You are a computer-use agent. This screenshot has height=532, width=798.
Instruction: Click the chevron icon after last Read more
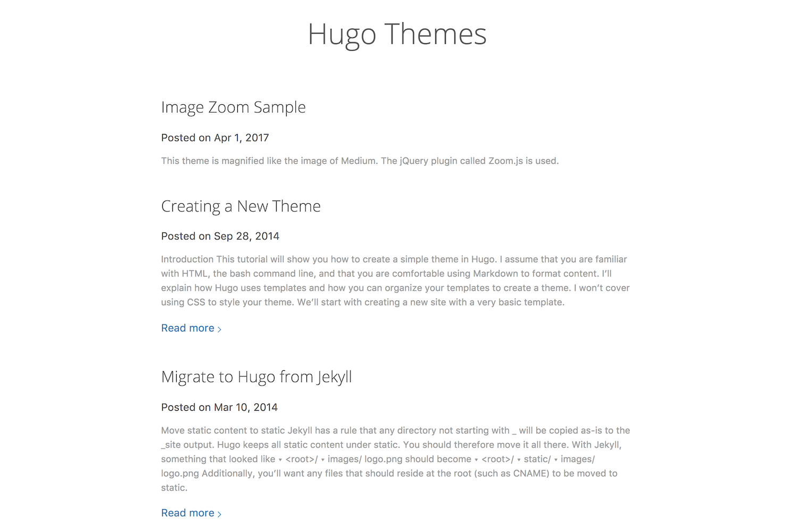pyautogui.click(x=220, y=513)
